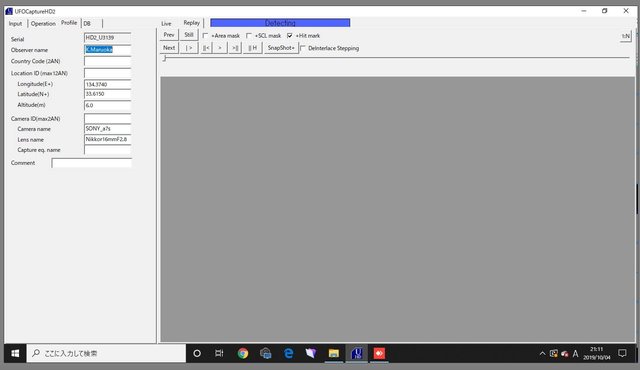The width and height of the screenshot is (640, 370).
Task: Click the replay position slider handle
Action: pyautogui.click(x=164, y=58)
